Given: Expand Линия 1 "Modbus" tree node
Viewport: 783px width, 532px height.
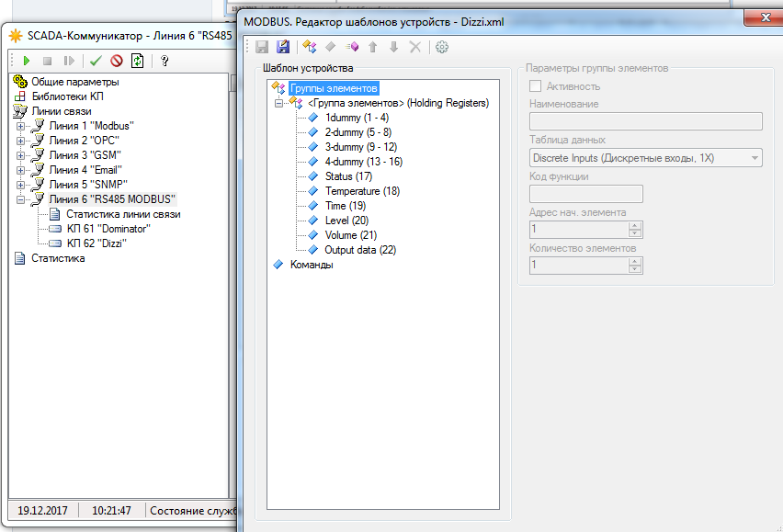Looking at the screenshot, I should point(21,126).
